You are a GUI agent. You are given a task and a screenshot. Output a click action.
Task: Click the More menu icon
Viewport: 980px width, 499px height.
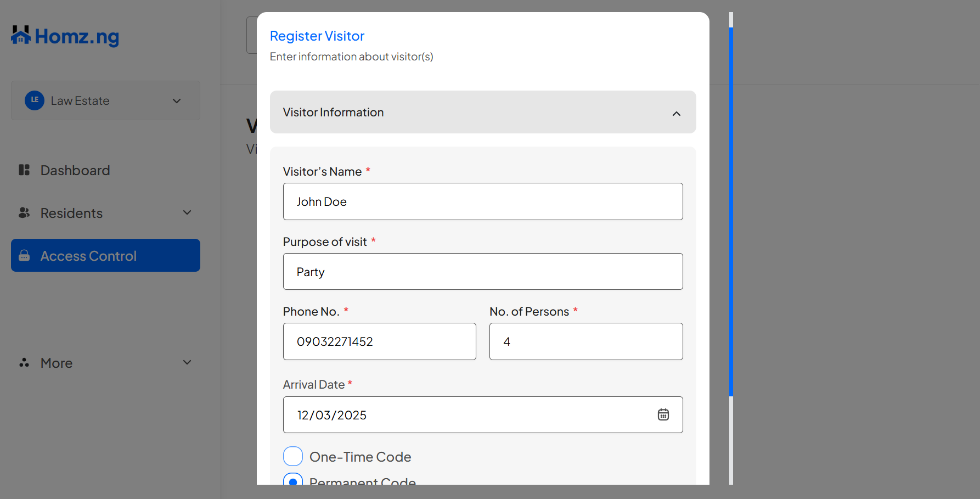[x=24, y=362]
